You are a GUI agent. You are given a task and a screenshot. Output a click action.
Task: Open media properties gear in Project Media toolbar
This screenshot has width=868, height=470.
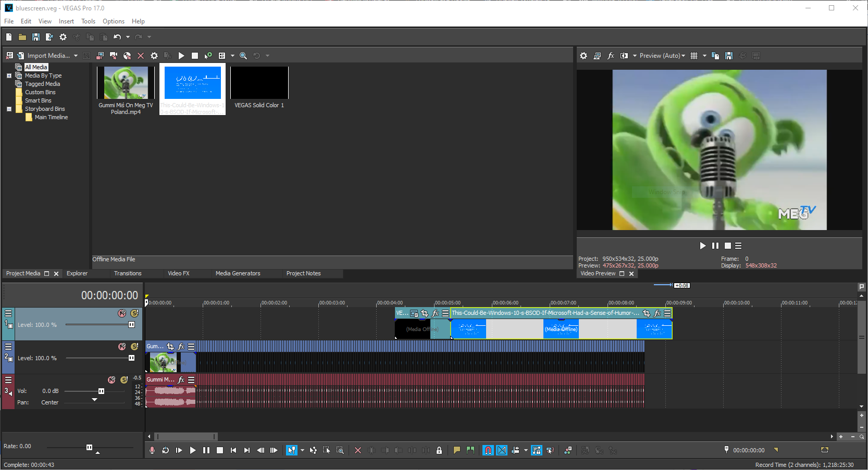coord(154,56)
